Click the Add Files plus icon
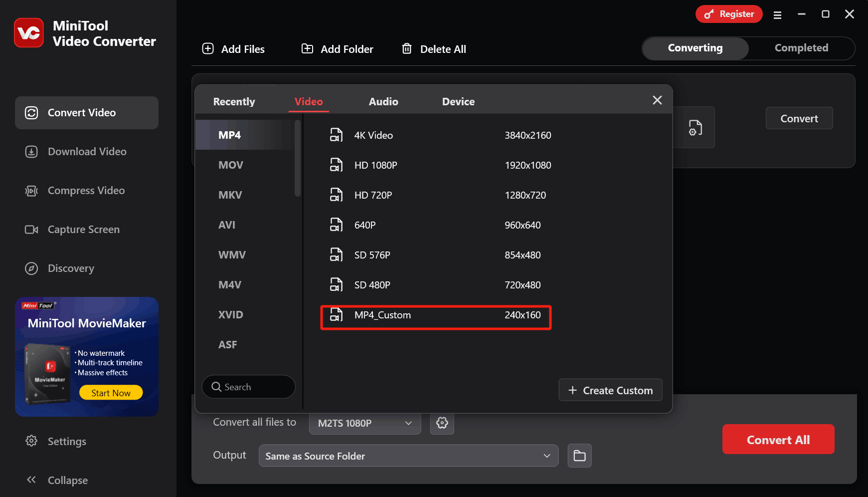Viewport: 868px width, 497px height. [208, 49]
